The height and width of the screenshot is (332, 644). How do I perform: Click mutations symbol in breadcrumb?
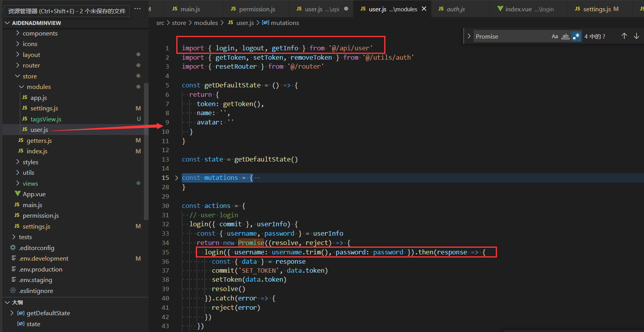click(284, 23)
